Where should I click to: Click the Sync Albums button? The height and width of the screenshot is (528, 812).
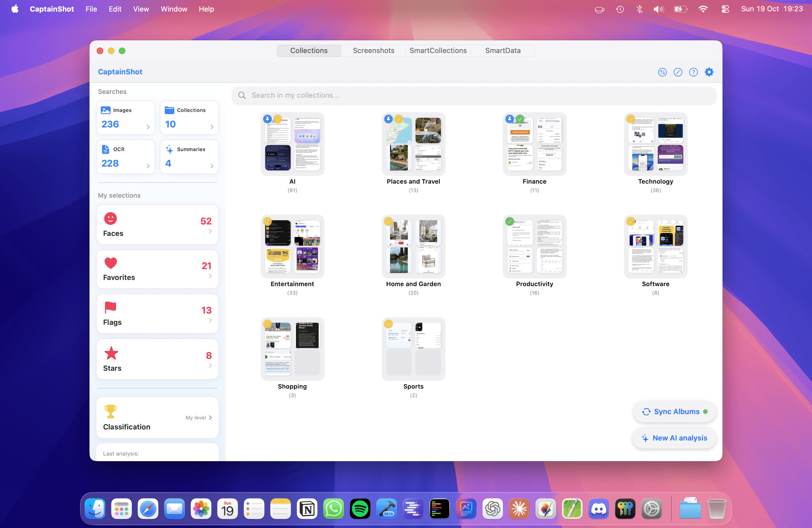click(x=674, y=412)
